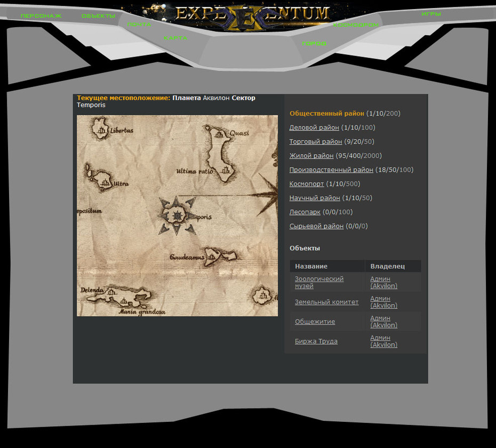Select the Общественный район district

coord(327,113)
